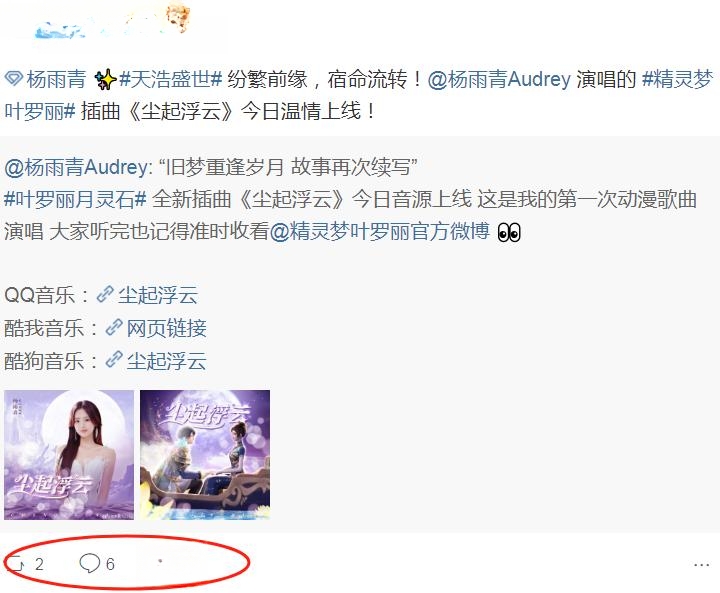Screen dimensions: 720x593
Task: Click the decorative header image at top
Action: click(x=112, y=21)
